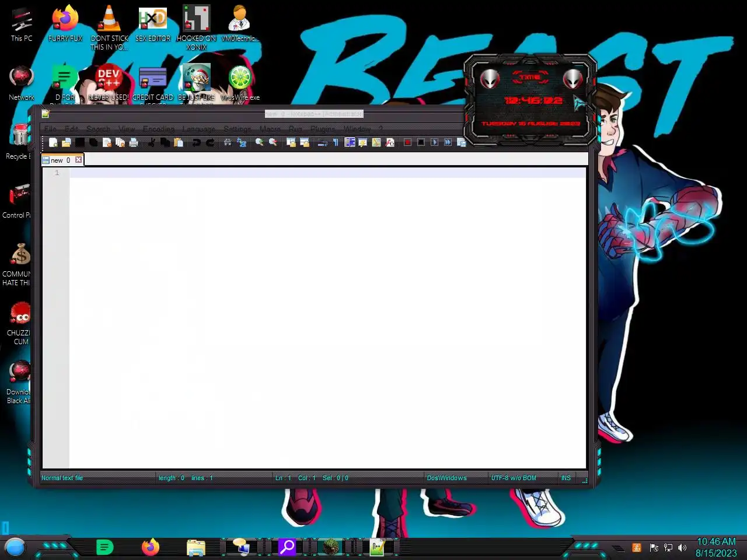This screenshot has height=560, width=747.
Task: Click the Zoom Out magnifier icon
Action: click(x=273, y=142)
